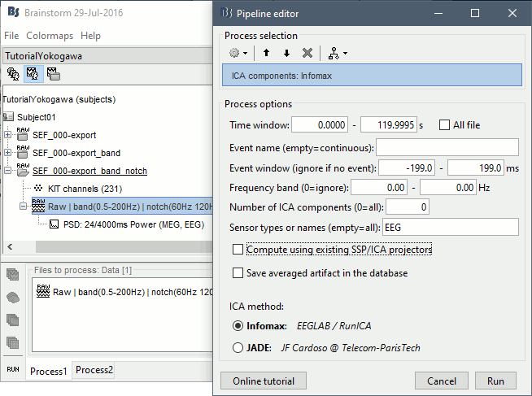The width and height of the screenshot is (532, 396).
Task: Collapse the SEF_000-export_band_notch folder
Action: (8, 171)
